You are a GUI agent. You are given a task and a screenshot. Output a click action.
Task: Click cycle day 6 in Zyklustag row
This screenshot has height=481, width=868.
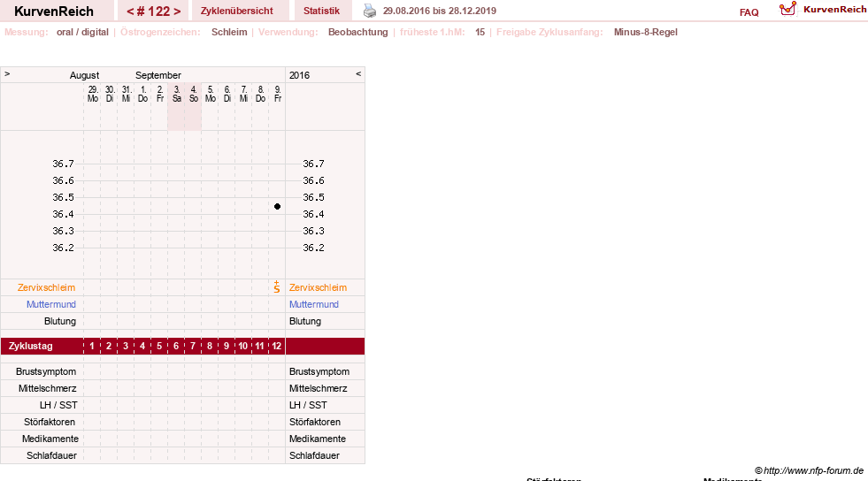(176, 346)
